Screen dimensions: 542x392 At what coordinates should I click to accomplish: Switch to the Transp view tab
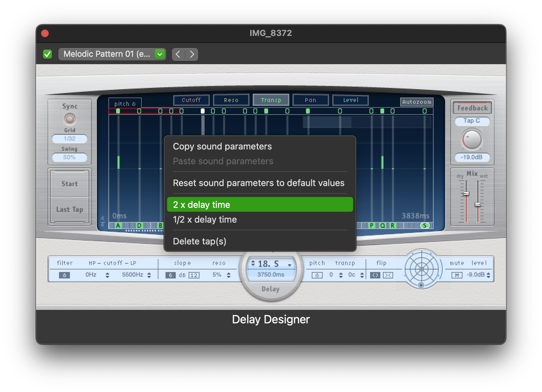coord(271,100)
